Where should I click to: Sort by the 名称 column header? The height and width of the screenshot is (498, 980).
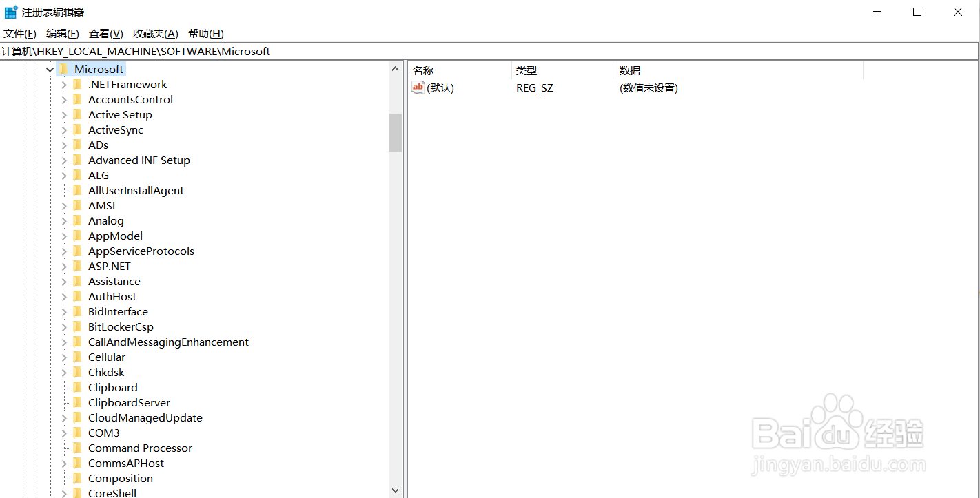[x=460, y=70]
